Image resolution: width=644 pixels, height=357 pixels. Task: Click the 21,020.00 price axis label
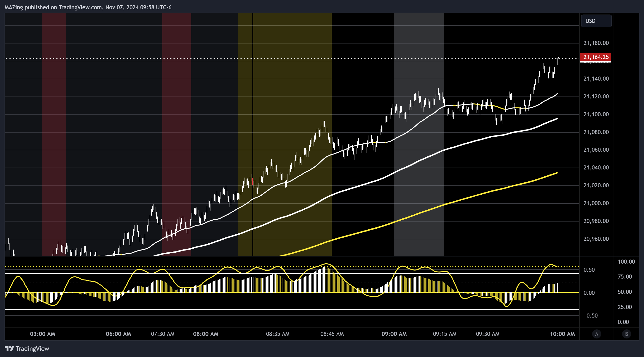(596, 185)
